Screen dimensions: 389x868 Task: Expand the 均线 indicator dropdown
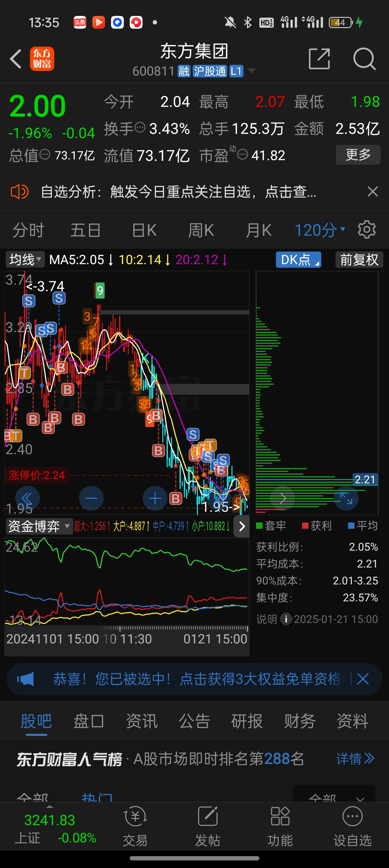tap(25, 259)
